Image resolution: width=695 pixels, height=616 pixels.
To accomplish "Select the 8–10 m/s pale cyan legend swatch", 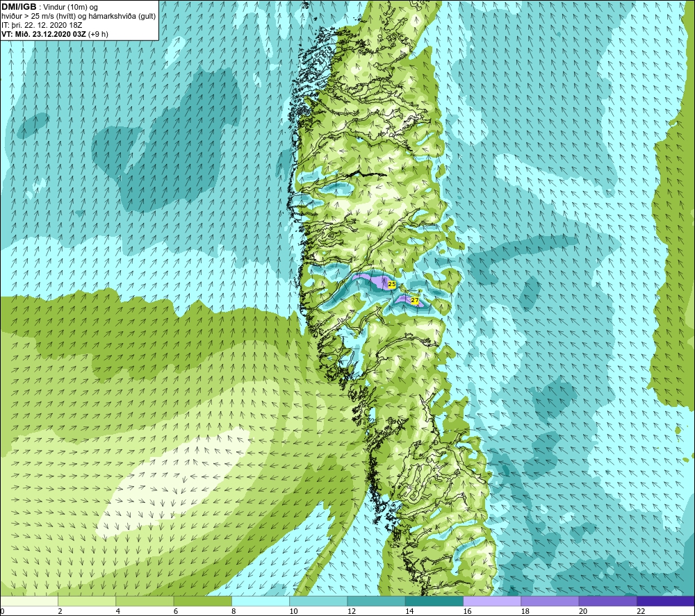I will coord(261,601).
